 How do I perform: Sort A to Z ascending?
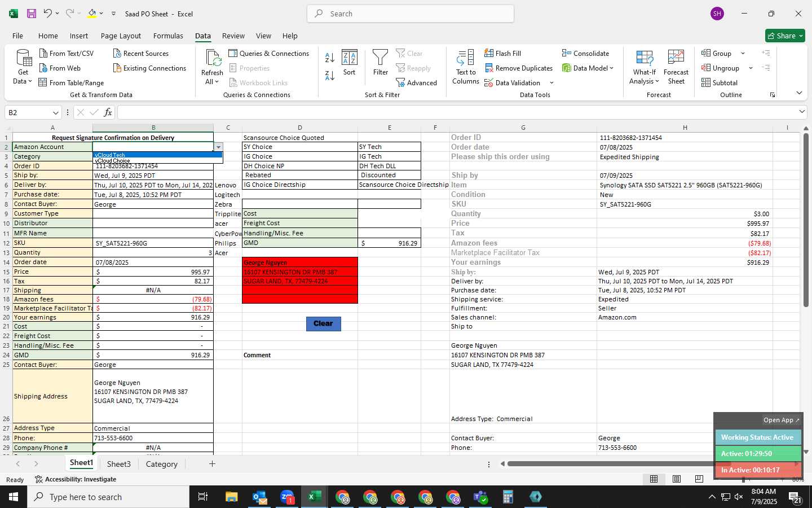tap(330, 57)
